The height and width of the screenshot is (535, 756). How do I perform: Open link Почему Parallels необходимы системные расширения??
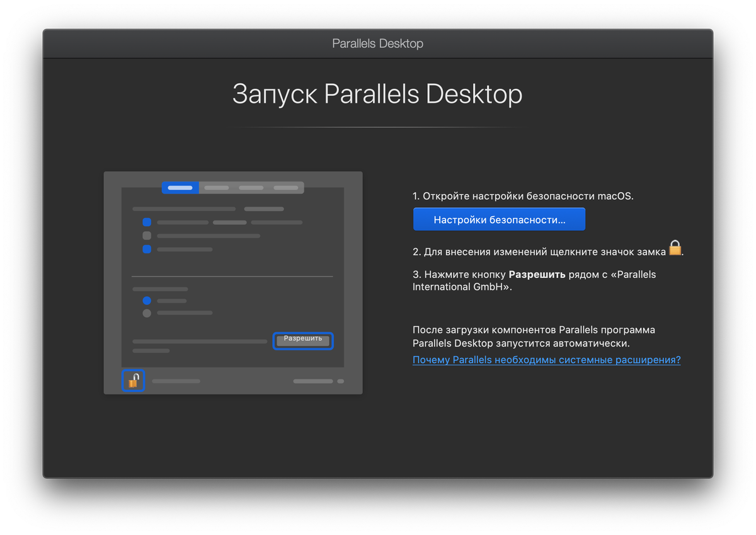546,360
